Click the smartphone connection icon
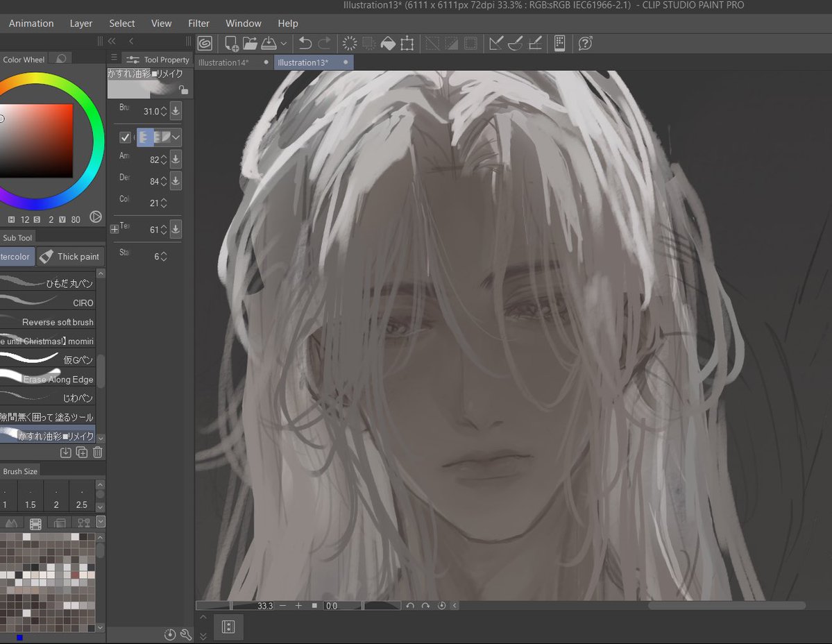This screenshot has width=832, height=644. [559, 44]
